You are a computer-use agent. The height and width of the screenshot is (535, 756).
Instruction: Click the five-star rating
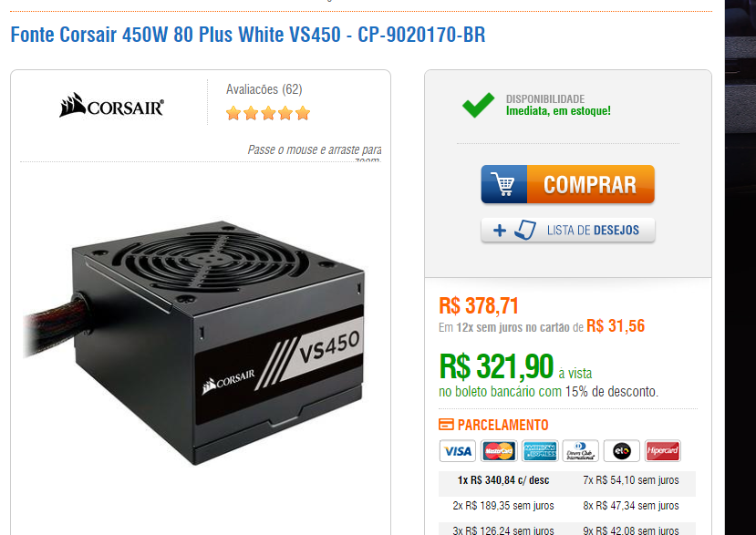268,113
